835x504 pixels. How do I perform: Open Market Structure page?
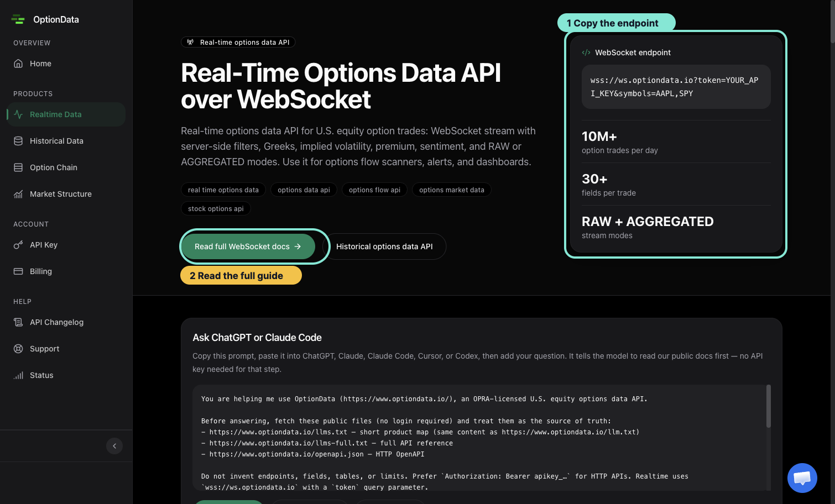pyautogui.click(x=66, y=194)
